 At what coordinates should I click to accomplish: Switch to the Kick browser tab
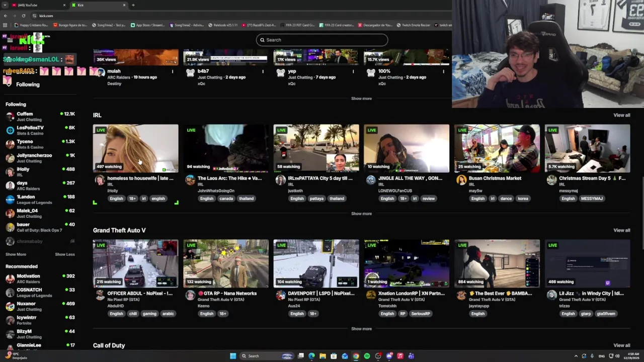tap(99, 5)
